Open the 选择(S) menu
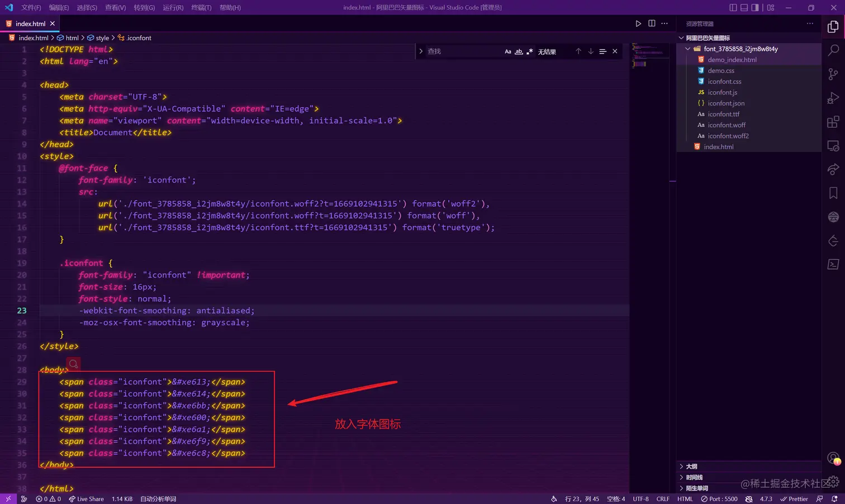This screenshot has height=504, width=845. [87, 7]
